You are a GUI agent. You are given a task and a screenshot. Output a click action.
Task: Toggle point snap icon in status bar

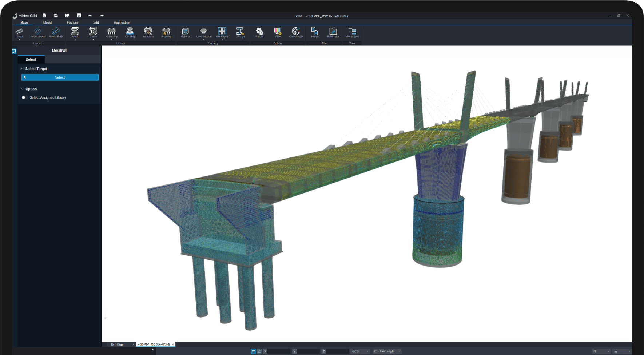click(x=253, y=351)
